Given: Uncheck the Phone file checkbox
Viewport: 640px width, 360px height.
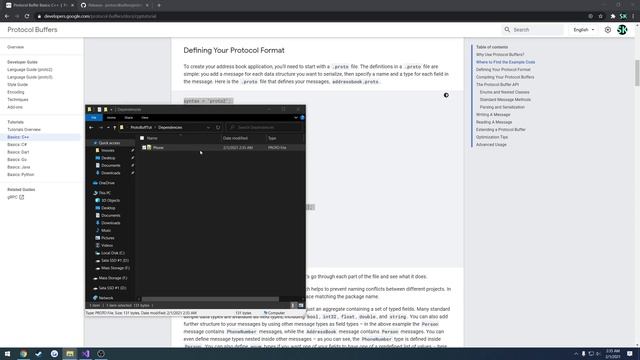Looking at the screenshot, I should pyautogui.click(x=144, y=147).
